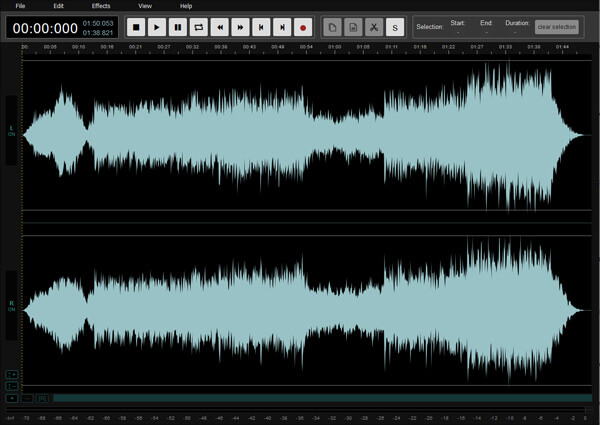
Task: Click the -Inf label on the level meter
Action: coord(10,418)
